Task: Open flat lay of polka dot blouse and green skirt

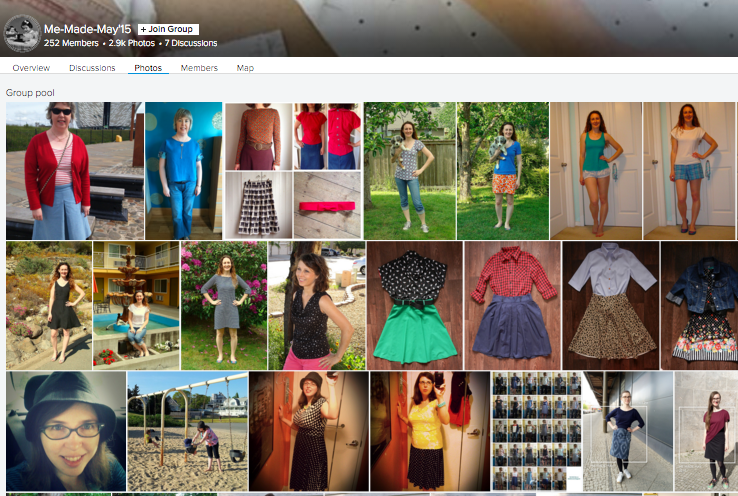Action: (415, 305)
